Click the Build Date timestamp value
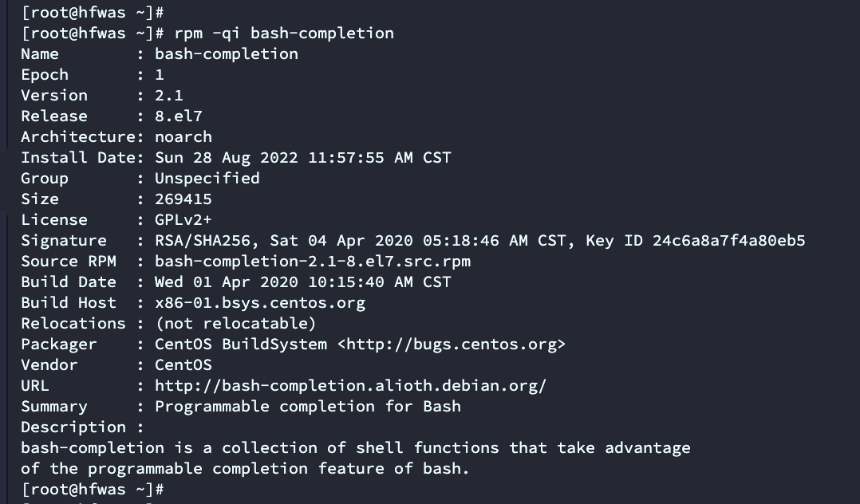860x504 pixels. point(302,282)
